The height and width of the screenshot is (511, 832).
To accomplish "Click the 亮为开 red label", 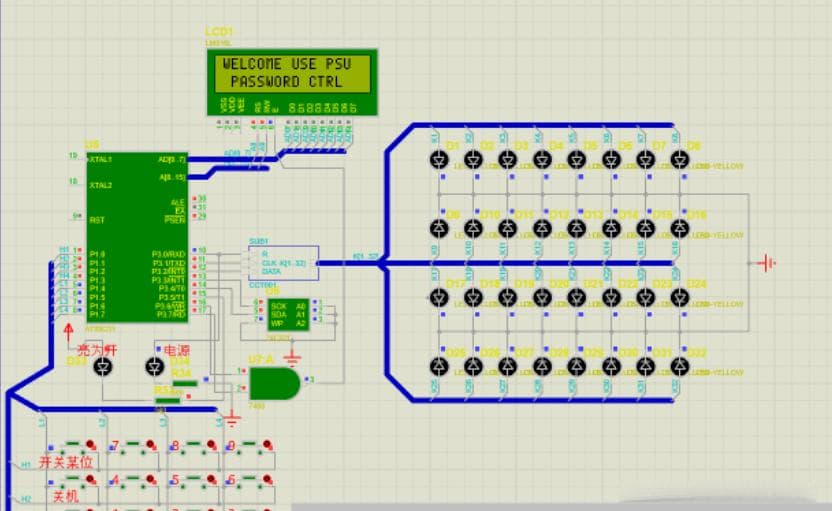I will [97, 350].
